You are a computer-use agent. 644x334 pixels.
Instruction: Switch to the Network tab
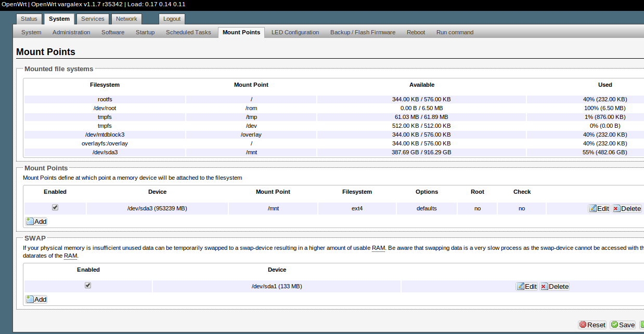point(126,19)
